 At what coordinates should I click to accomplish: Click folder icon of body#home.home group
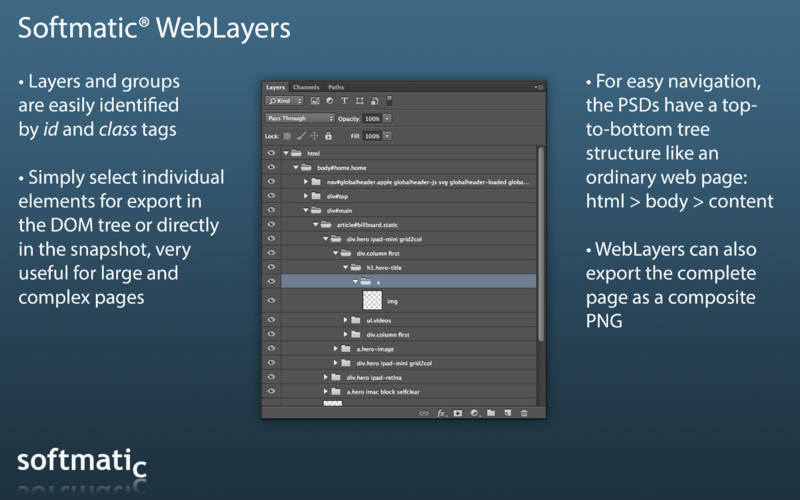[306, 167]
